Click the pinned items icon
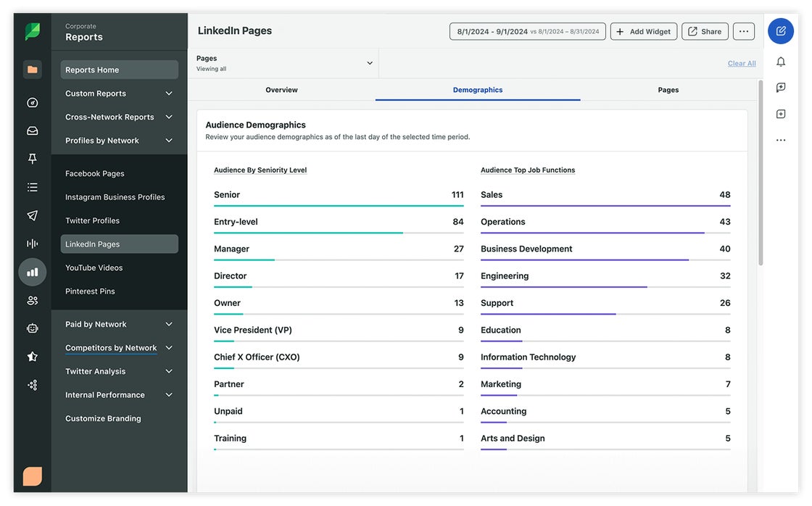812x506 pixels. [x=32, y=158]
